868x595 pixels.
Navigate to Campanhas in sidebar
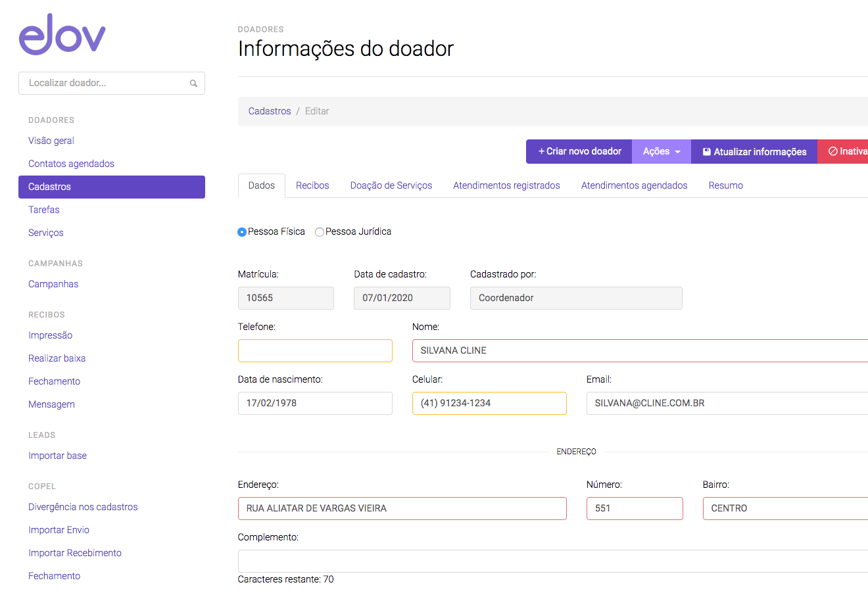click(x=53, y=284)
